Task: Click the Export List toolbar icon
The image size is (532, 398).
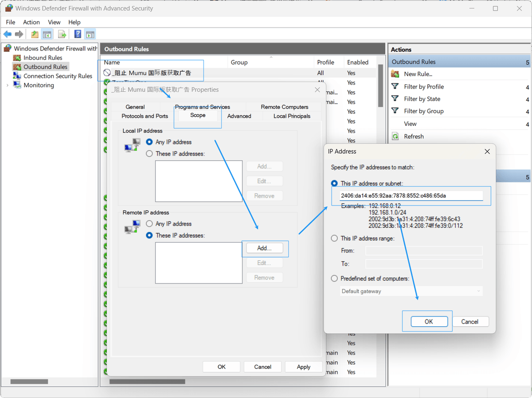Action: (x=62, y=34)
